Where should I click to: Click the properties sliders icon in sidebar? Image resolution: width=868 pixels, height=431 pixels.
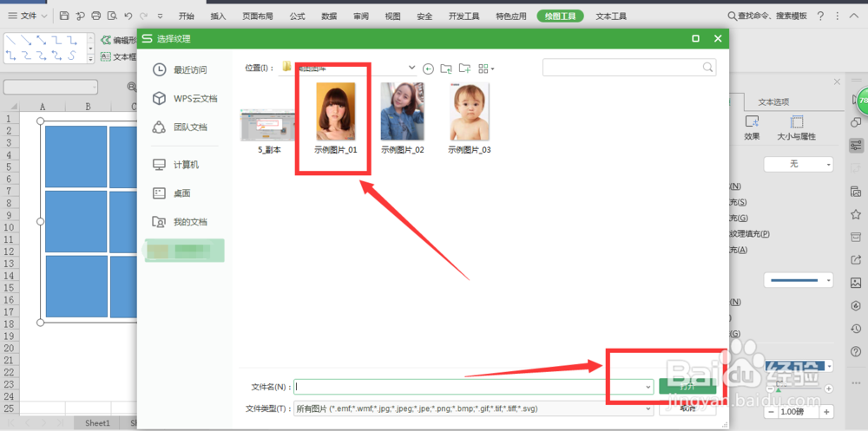856,146
